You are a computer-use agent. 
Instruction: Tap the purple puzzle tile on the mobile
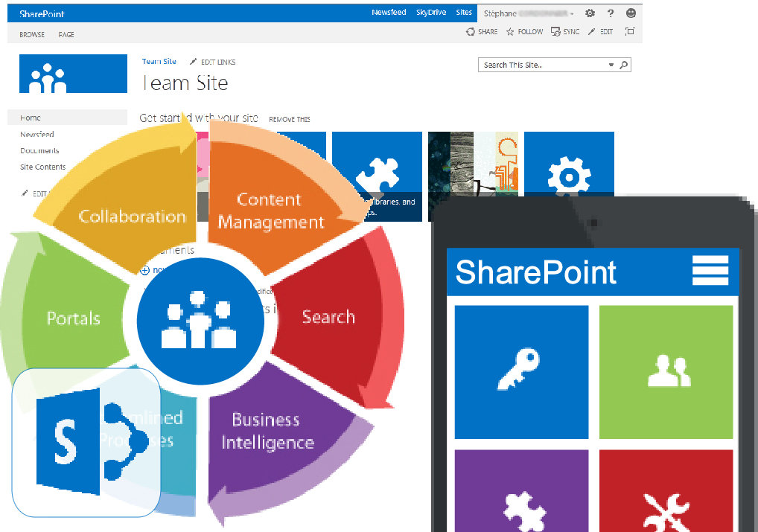pyautogui.click(x=522, y=491)
